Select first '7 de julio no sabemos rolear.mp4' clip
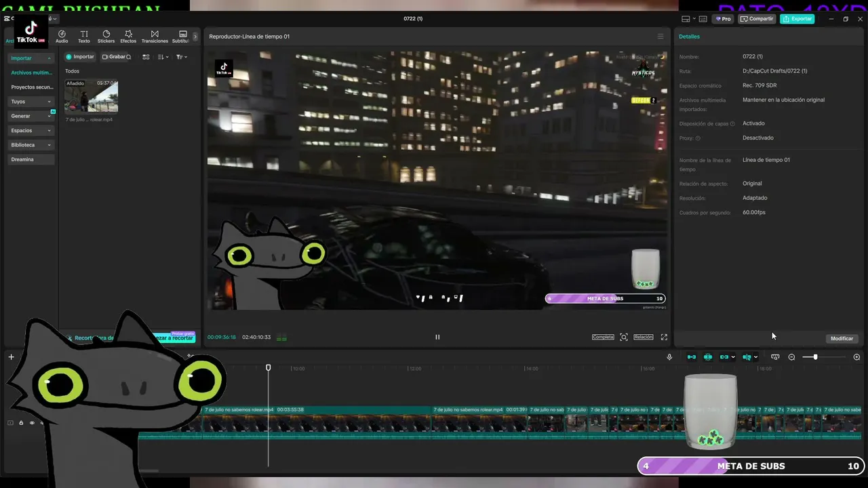 (x=318, y=423)
